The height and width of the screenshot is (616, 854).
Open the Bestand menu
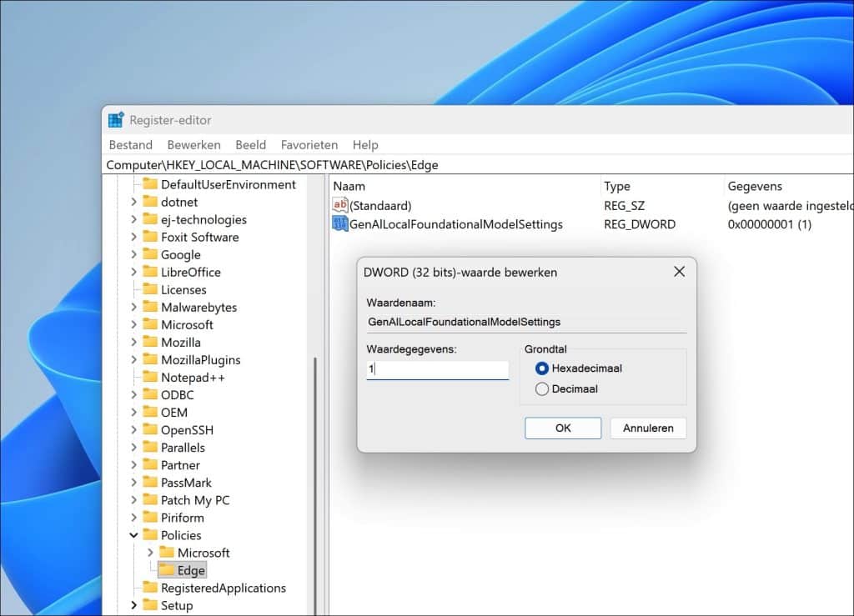[131, 145]
